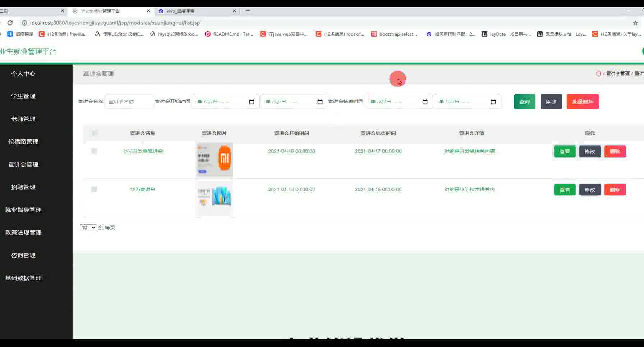Close the vivo_百度搜索 tab

[x=234, y=11]
